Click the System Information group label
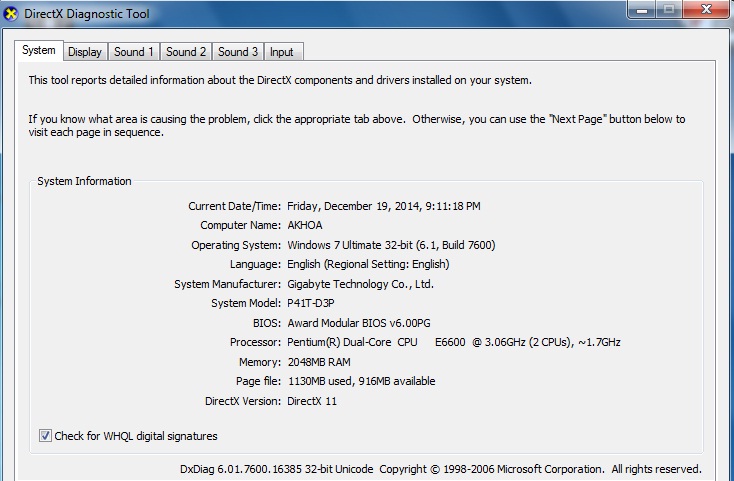The height and width of the screenshot is (481, 734). pyautogui.click(x=84, y=182)
